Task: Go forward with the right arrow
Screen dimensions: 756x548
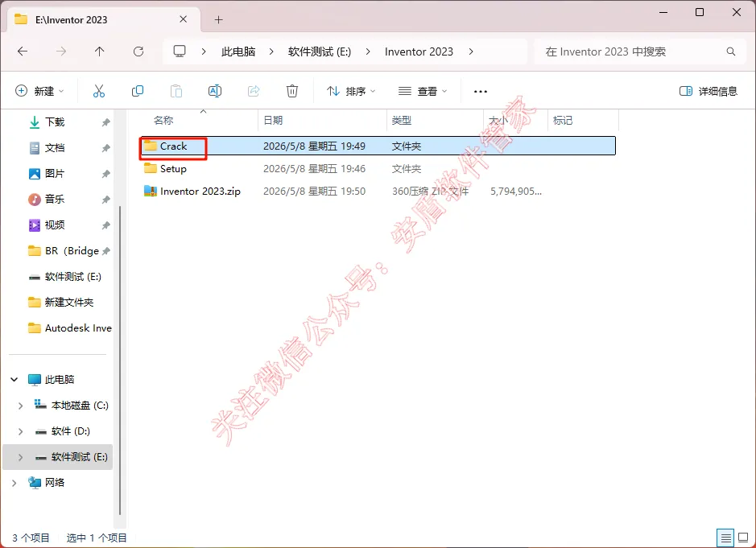Action: tap(61, 52)
